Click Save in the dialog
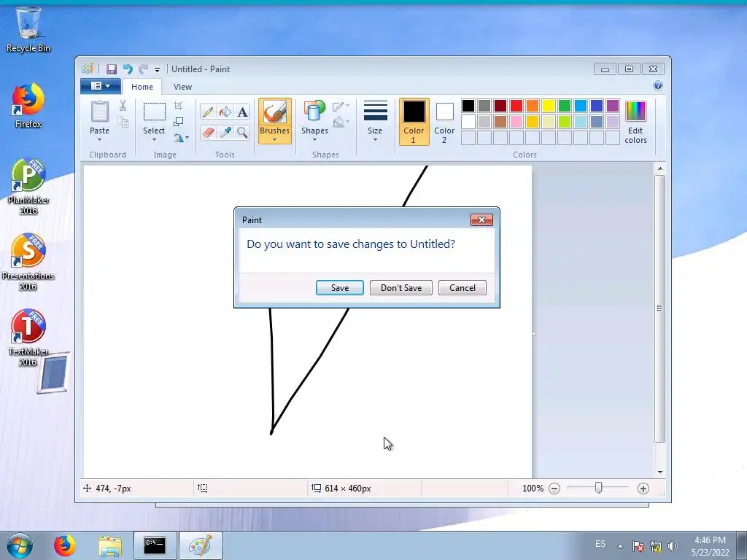Viewport: 747px width, 560px height. (x=340, y=287)
